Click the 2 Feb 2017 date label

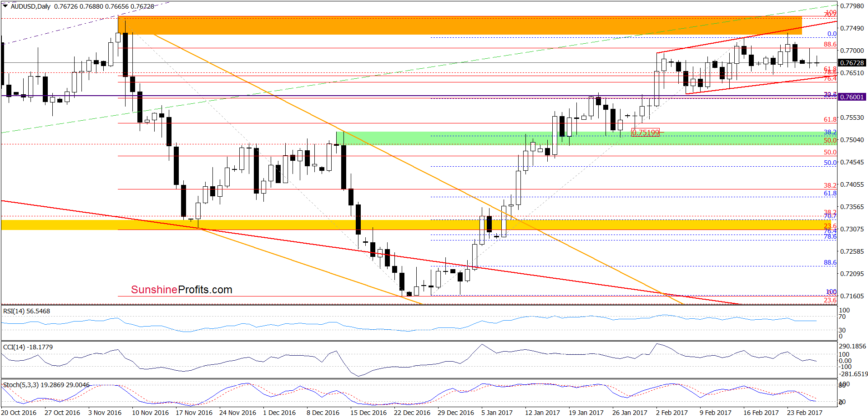click(x=672, y=413)
